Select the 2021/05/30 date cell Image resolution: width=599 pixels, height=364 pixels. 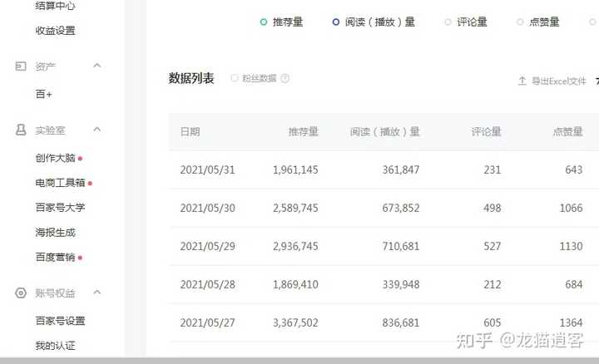point(207,208)
